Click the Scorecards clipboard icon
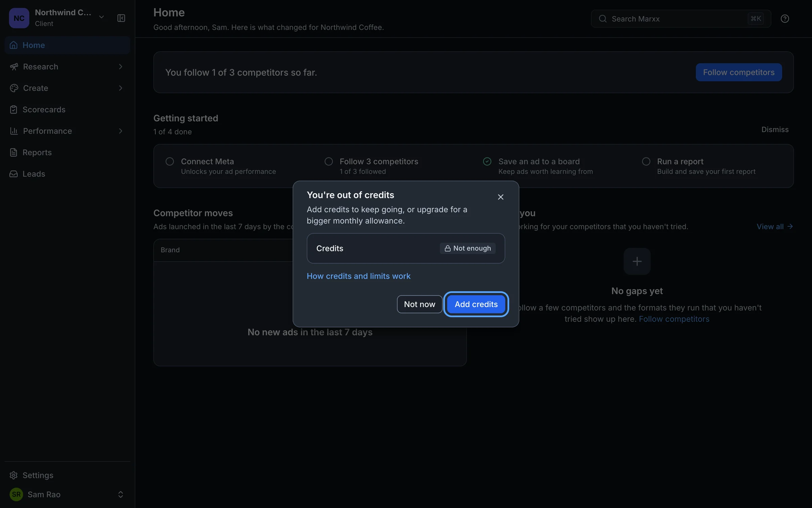Image resolution: width=812 pixels, height=508 pixels. [14, 109]
